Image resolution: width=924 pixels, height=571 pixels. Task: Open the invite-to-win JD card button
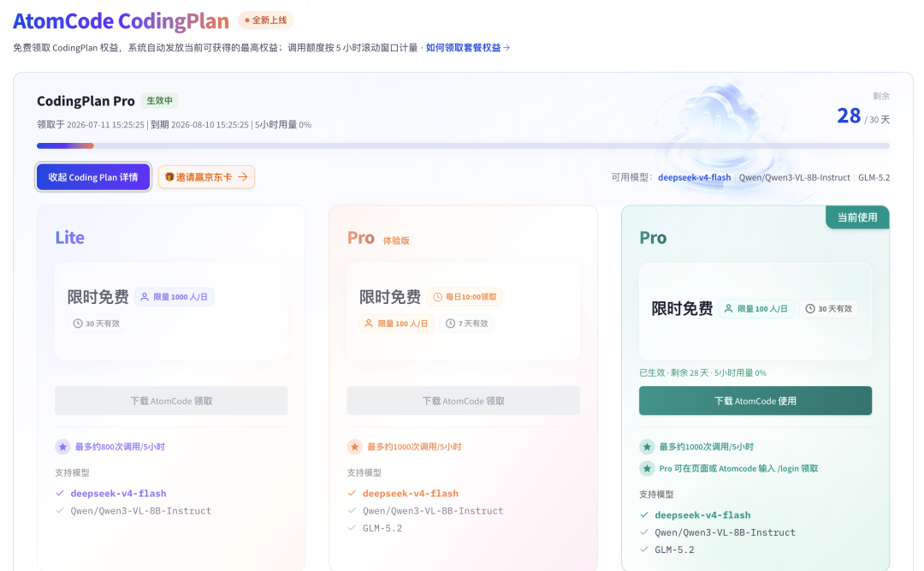point(206,177)
